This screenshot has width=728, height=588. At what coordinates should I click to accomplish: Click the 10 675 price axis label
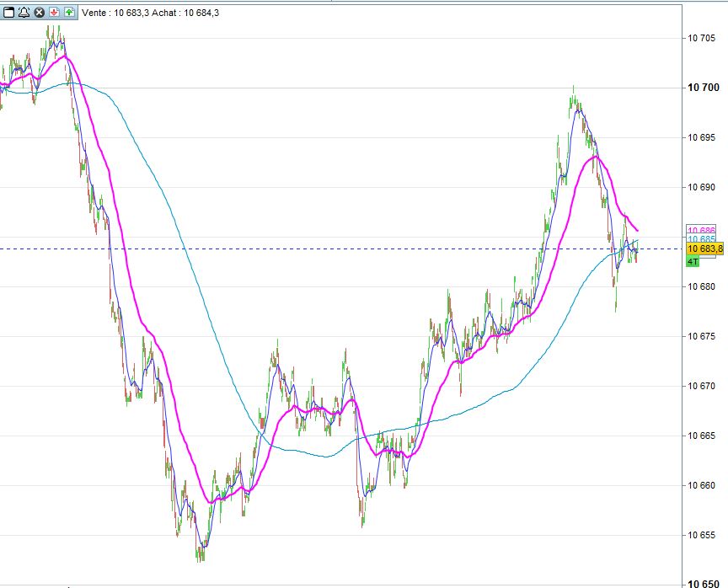(701, 336)
